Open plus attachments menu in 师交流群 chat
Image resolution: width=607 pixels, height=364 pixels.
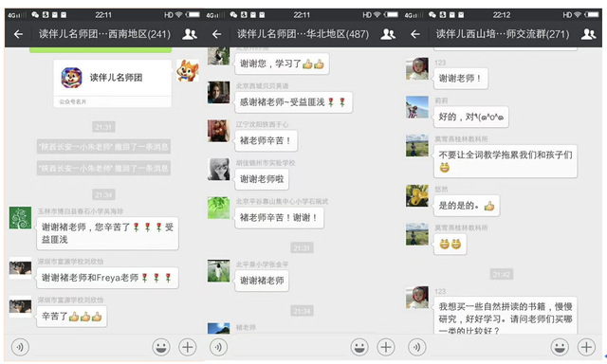point(586,347)
